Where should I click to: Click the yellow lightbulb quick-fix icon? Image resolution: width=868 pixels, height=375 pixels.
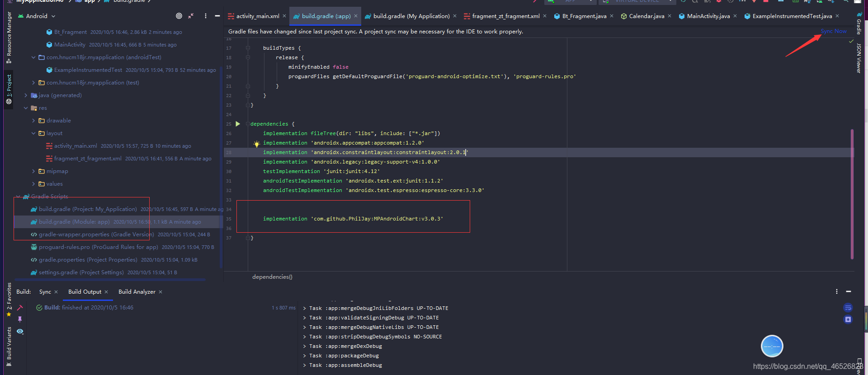tap(256, 144)
